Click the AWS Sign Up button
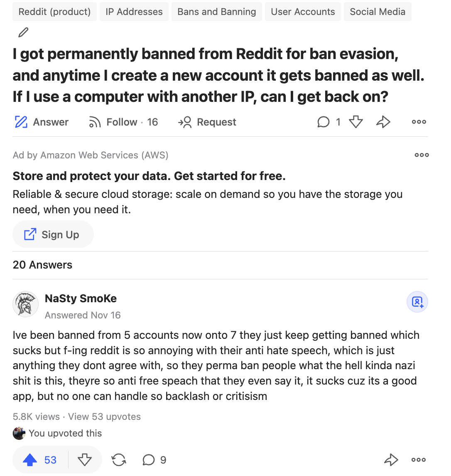Screen dimensions: 451x476 point(53,234)
